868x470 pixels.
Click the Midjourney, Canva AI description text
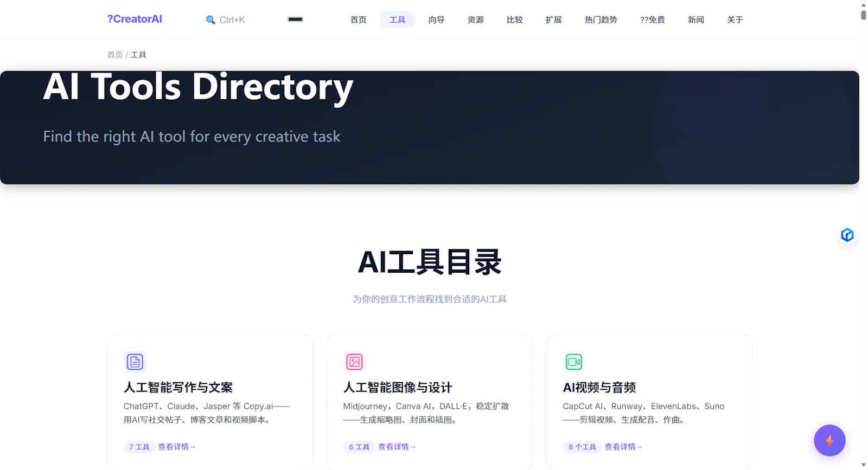point(426,413)
